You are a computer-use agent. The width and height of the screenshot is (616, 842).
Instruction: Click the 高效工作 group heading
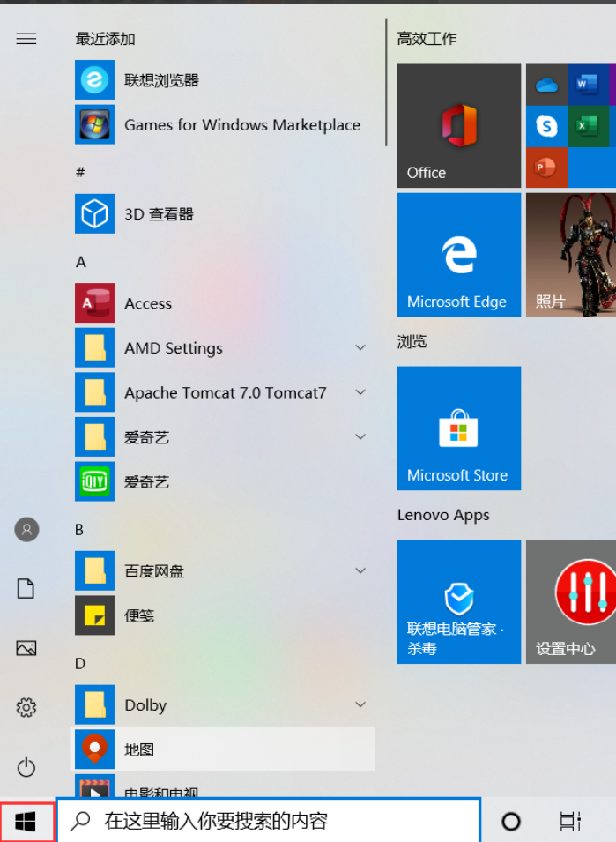tap(427, 39)
